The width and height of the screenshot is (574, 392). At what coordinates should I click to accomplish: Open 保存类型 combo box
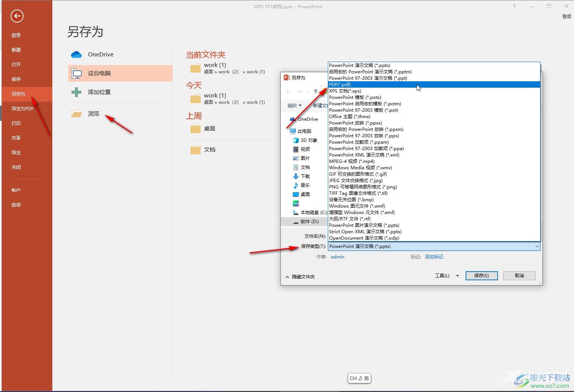tap(434, 246)
